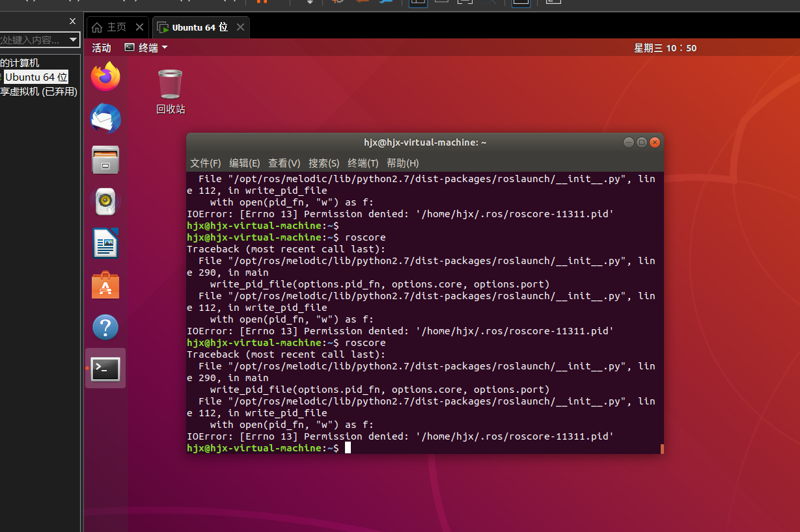800x532 pixels.
Task: Close the hjx terminal window
Action: pos(655,142)
